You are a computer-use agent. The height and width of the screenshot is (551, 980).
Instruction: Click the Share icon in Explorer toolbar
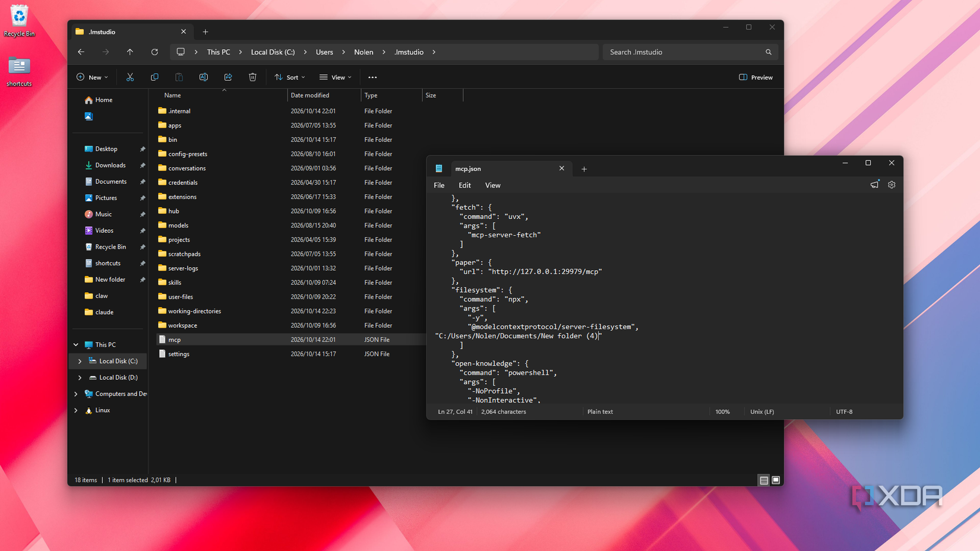pyautogui.click(x=228, y=77)
